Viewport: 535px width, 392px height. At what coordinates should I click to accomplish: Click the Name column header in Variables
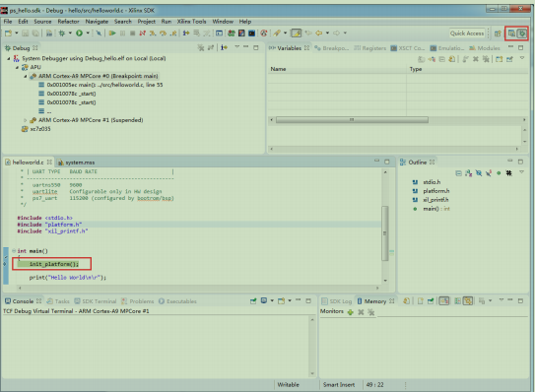coord(337,69)
